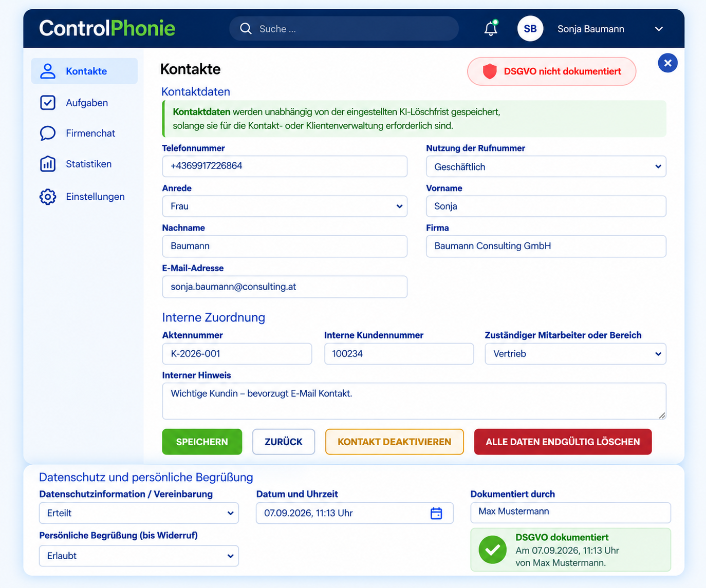This screenshot has width=706, height=588.
Task: Open Einstellungen from the sidebar
Action: click(x=84, y=197)
